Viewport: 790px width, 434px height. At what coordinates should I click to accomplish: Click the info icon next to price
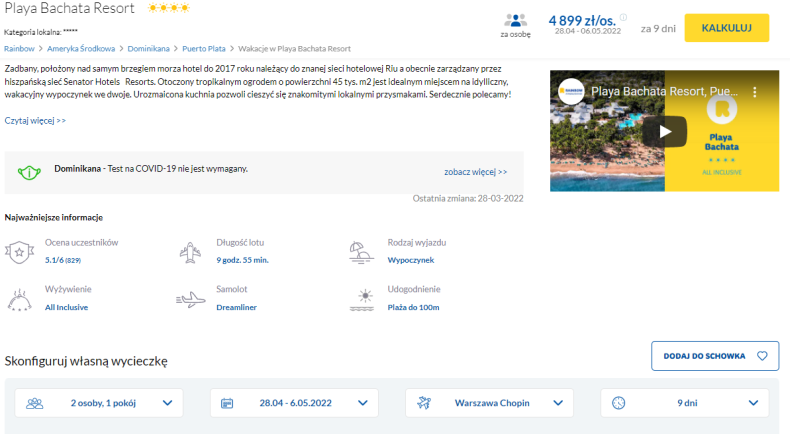tap(623, 17)
